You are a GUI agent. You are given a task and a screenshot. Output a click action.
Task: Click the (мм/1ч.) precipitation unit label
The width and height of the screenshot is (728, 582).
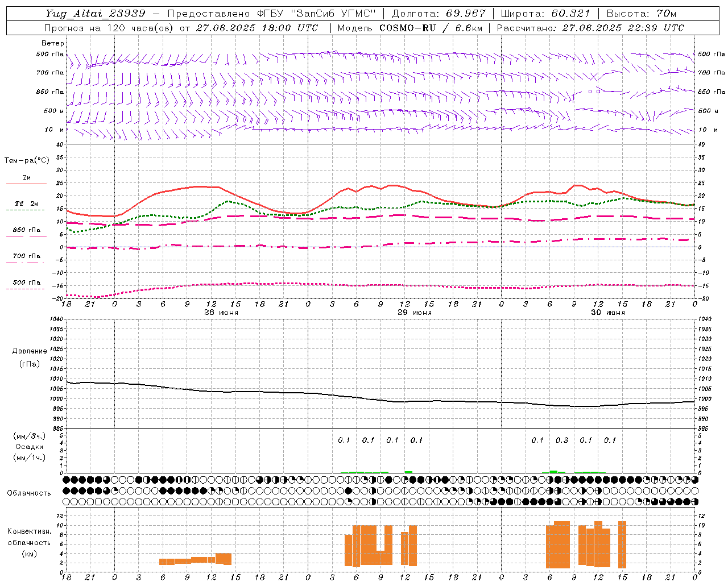pyautogui.click(x=30, y=458)
